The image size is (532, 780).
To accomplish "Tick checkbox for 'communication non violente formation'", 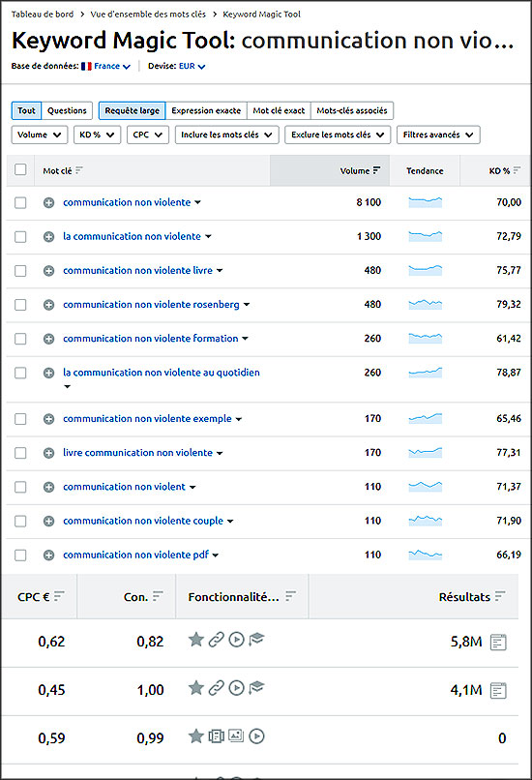I will tap(20, 340).
